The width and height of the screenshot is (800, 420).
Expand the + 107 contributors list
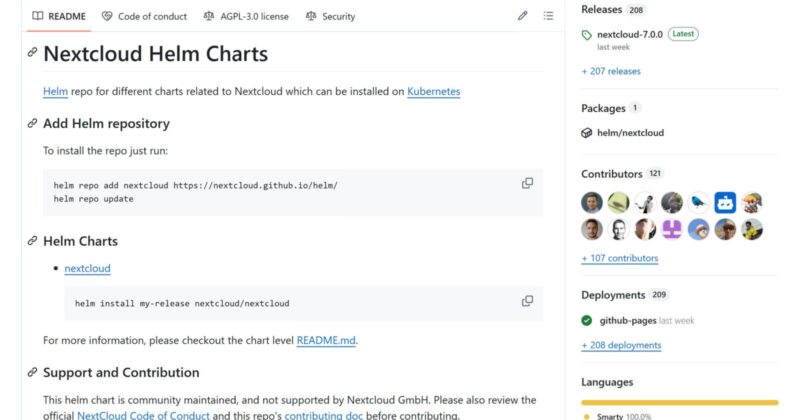pyautogui.click(x=620, y=258)
